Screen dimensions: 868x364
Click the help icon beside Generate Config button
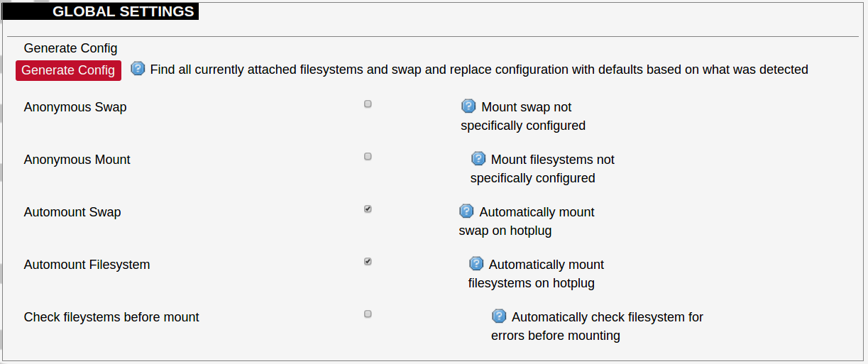[138, 69]
